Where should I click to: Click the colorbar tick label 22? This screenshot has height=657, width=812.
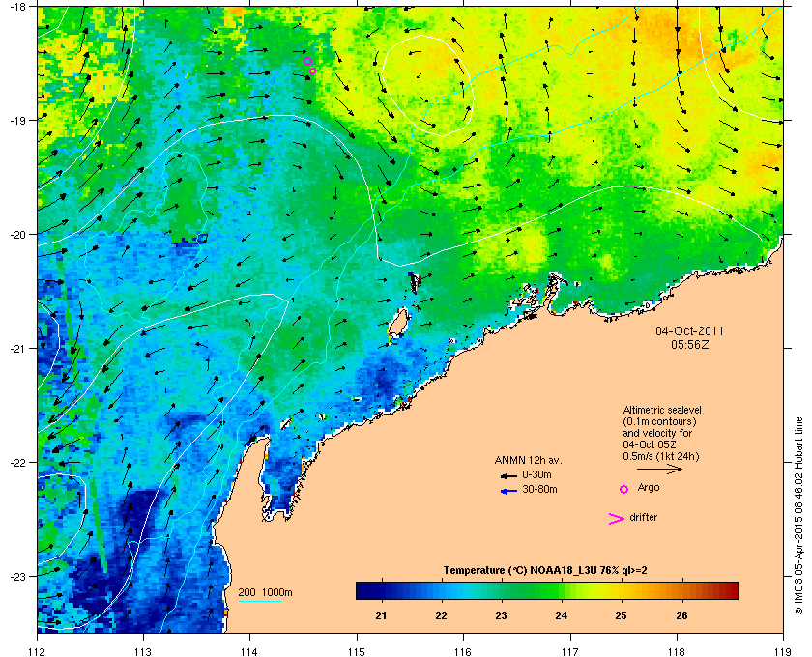[441, 615]
